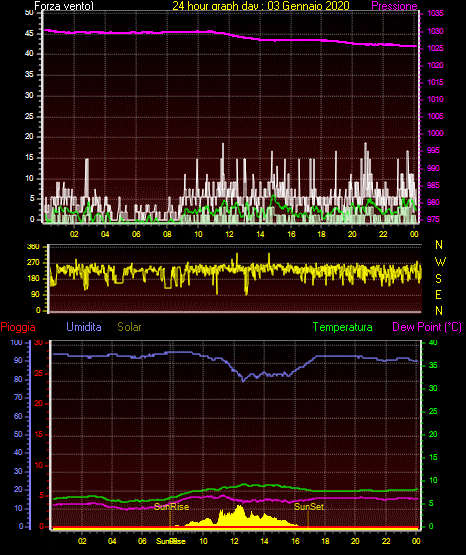The width and height of the screenshot is (466, 555).
Task: Click the blue 'Umidita' legend label
Action: [84, 327]
